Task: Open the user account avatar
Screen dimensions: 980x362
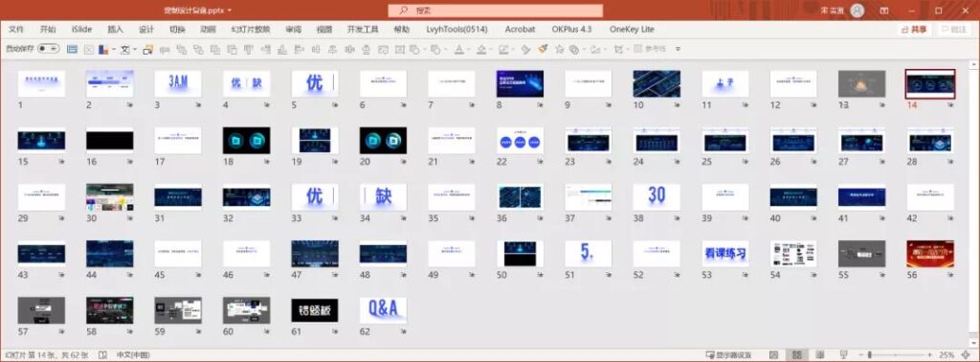Action: coord(857,11)
